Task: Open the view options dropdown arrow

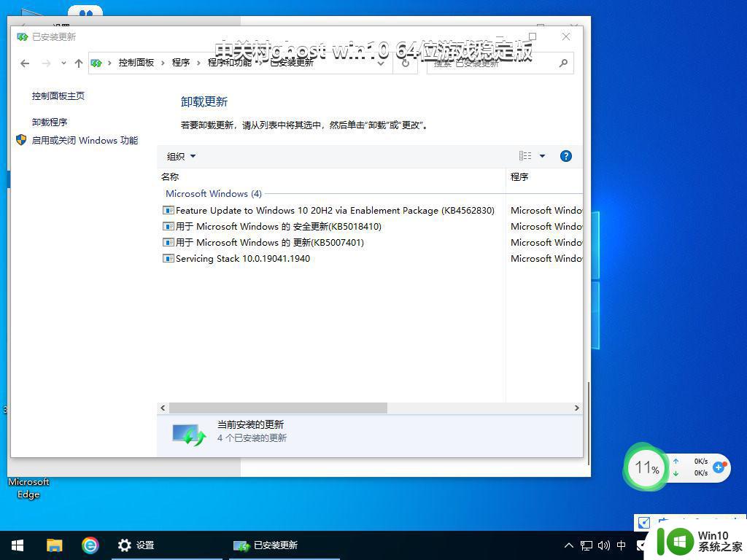Action: click(542, 156)
